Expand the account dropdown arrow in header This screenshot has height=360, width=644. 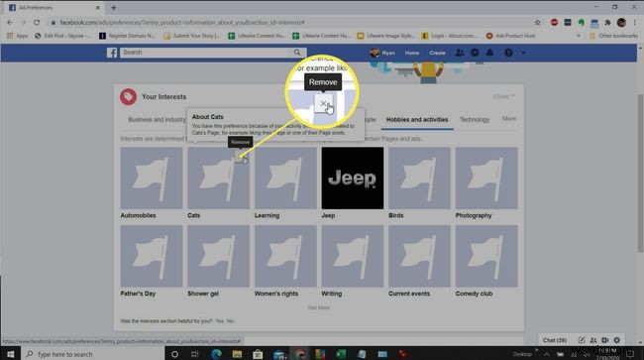click(x=523, y=53)
